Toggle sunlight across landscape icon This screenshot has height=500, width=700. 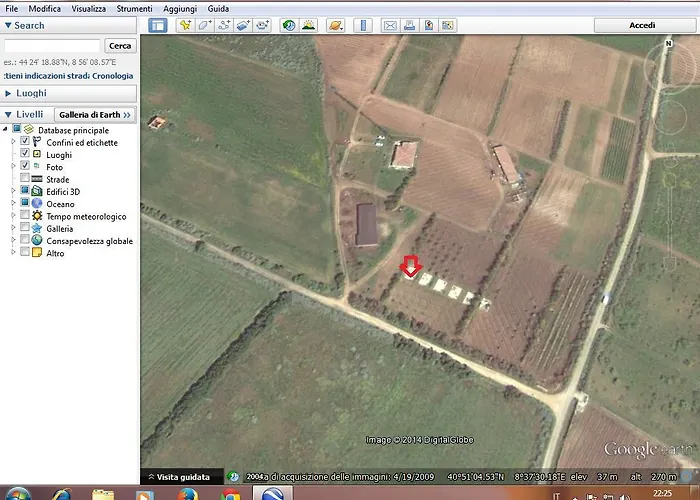tap(309, 25)
